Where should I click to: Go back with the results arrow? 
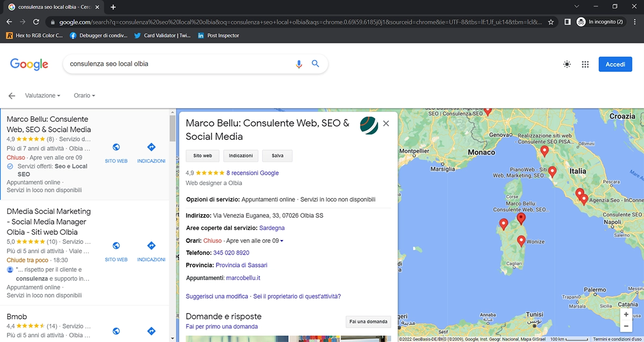[12, 95]
